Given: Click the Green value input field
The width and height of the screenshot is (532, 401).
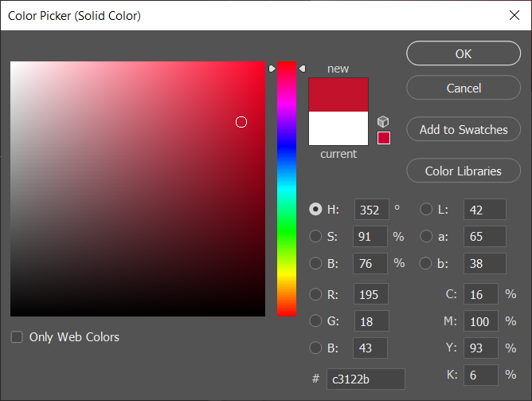Looking at the screenshot, I should pos(371,321).
